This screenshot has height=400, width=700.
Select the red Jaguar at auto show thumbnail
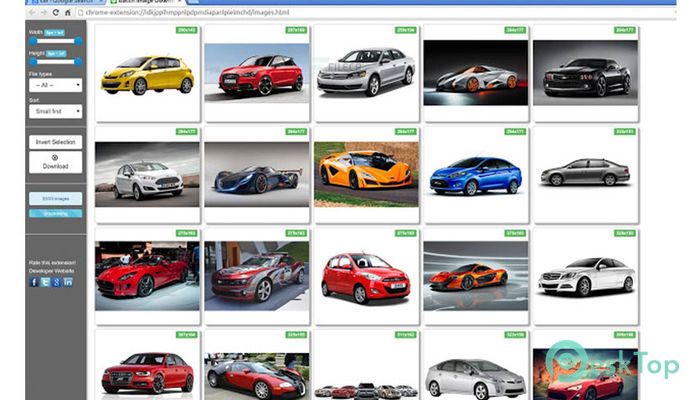pos(147,276)
